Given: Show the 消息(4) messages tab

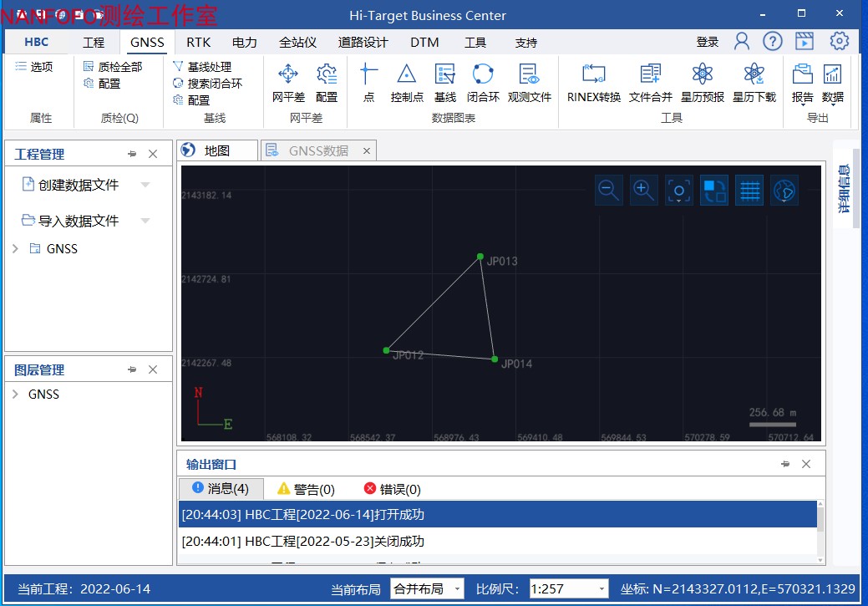Looking at the screenshot, I should pyautogui.click(x=221, y=489).
